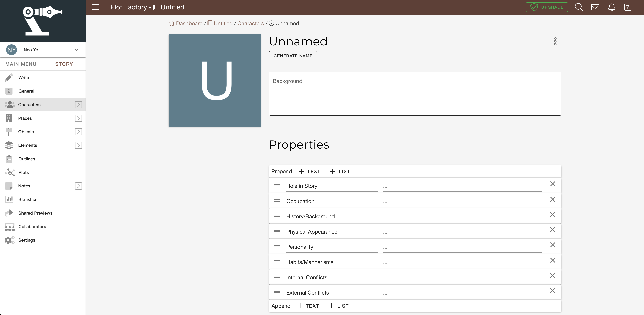Expand the Neo Ye account dropdown

(x=76, y=50)
